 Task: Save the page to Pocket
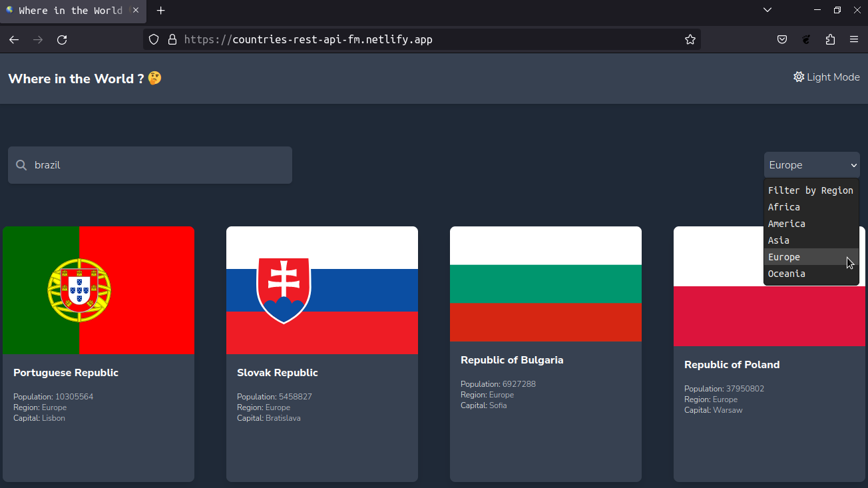point(782,39)
